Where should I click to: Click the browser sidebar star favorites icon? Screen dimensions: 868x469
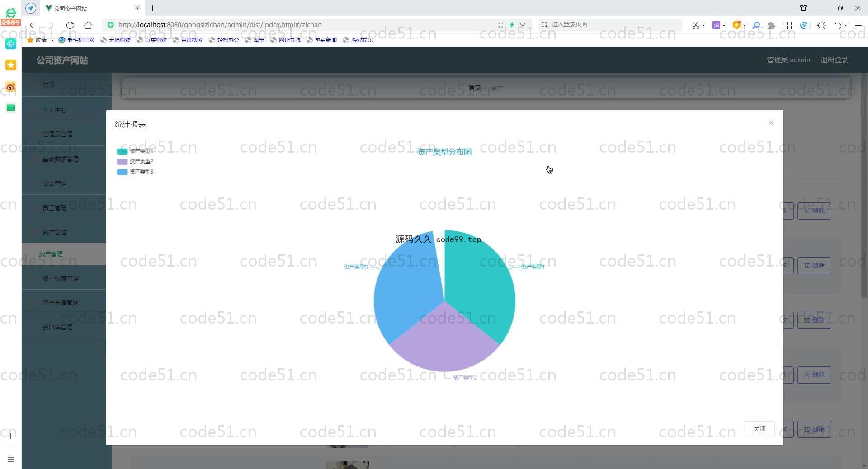tap(11, 65)
